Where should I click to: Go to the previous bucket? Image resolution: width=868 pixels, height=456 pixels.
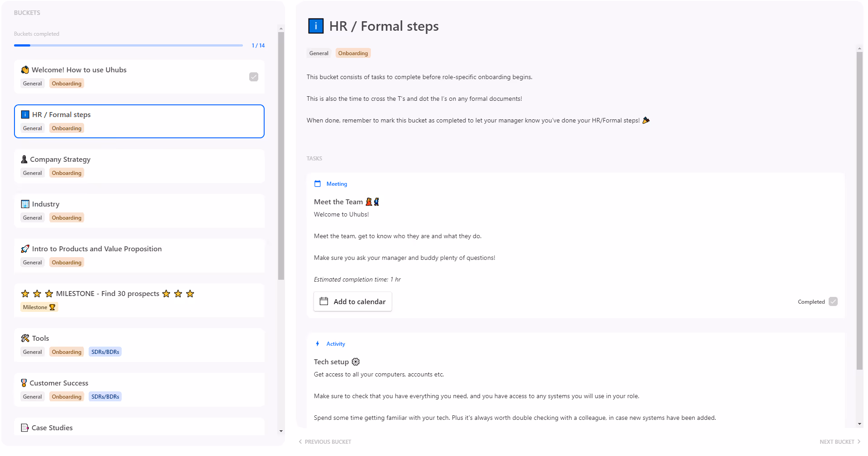point(325,442)
